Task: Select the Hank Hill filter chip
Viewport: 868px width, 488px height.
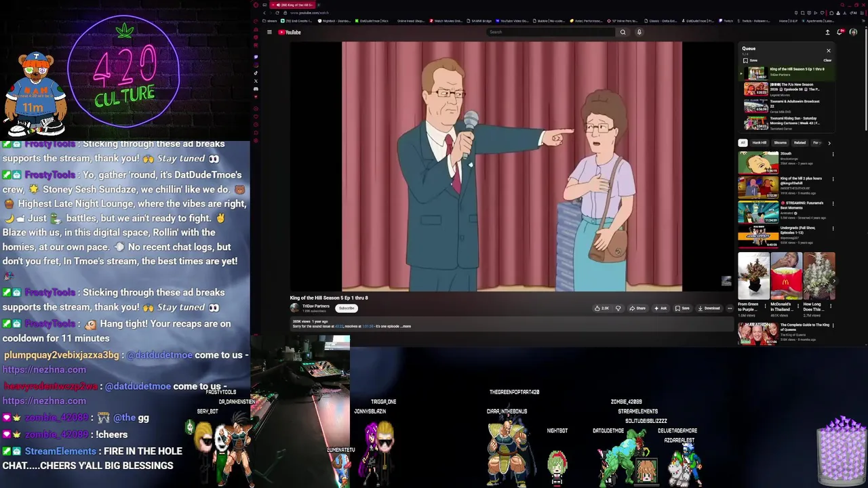Action: (x=759, y=143)
